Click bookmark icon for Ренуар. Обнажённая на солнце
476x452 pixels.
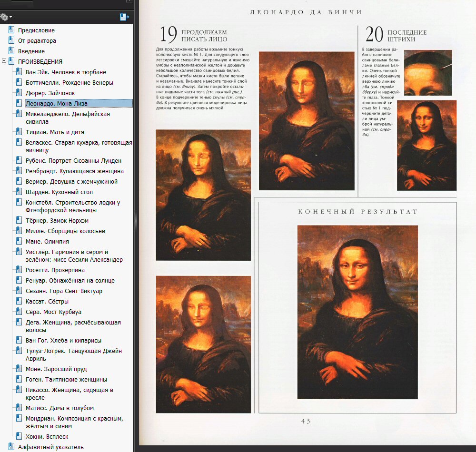point(19,280)
